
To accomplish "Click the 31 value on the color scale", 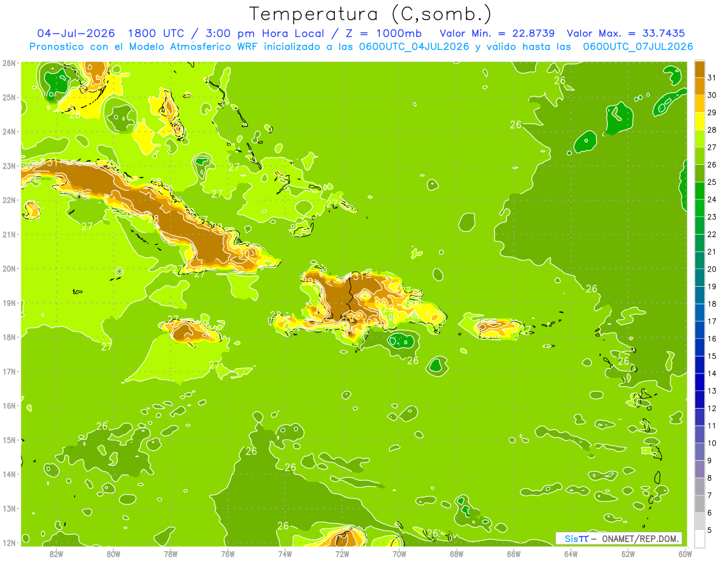I will pos(712,78).
